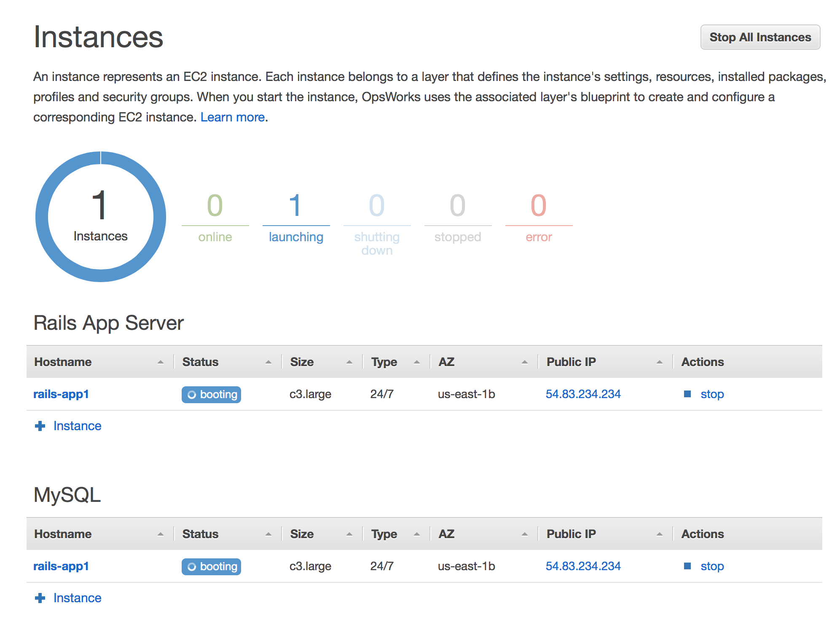The height and width of the screenshot is (625, 840).
Task: Open public IP 54.83.234.234 in MySQL row
Action: (x=583, y=566)
